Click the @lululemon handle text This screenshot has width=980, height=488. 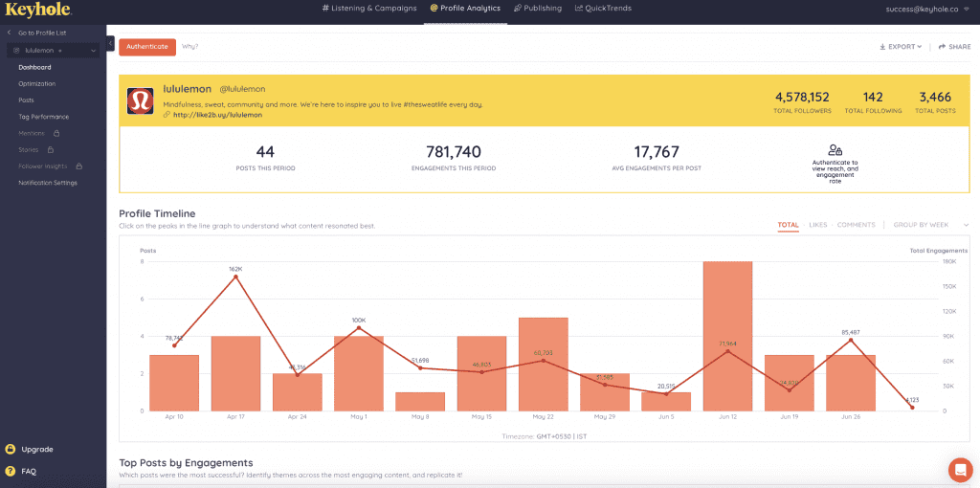click(242, 89)
